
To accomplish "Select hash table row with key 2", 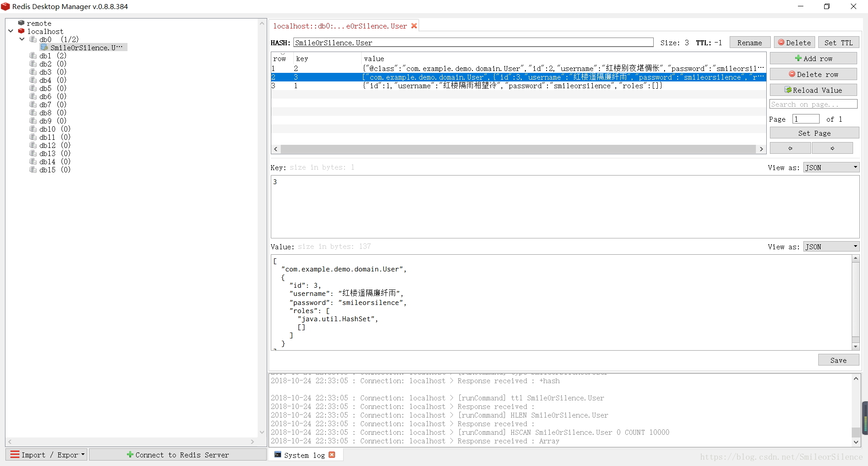I will click(x=518, y=69).
